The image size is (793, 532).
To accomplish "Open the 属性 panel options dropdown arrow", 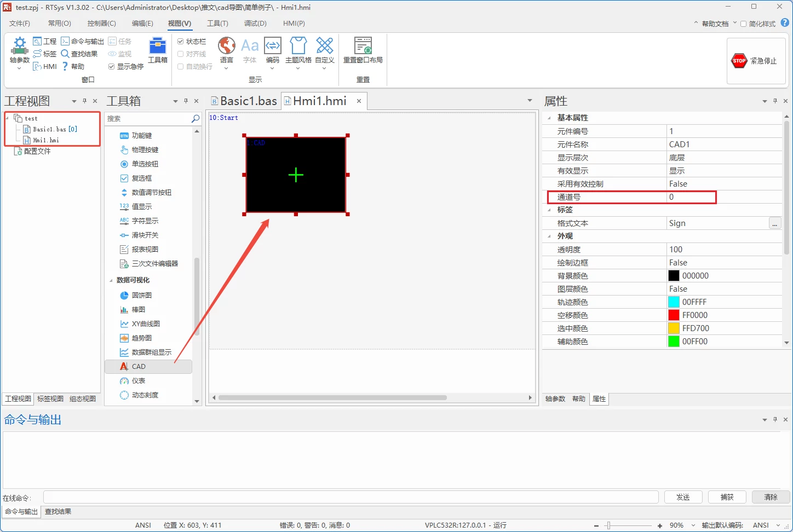I will (x=765, y=101).
